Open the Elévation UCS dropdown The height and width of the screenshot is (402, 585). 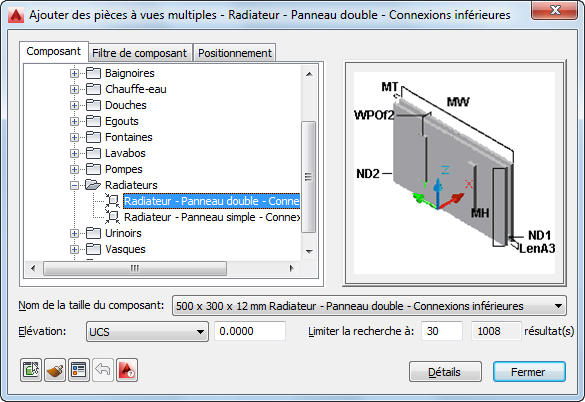pyautogui.click(x=147, y=331)
